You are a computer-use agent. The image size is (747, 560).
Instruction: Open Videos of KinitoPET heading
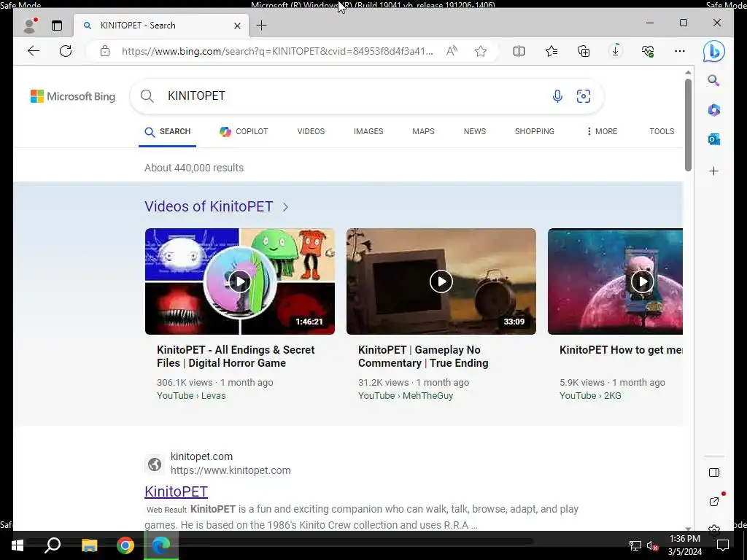click(x=209, y=206)
